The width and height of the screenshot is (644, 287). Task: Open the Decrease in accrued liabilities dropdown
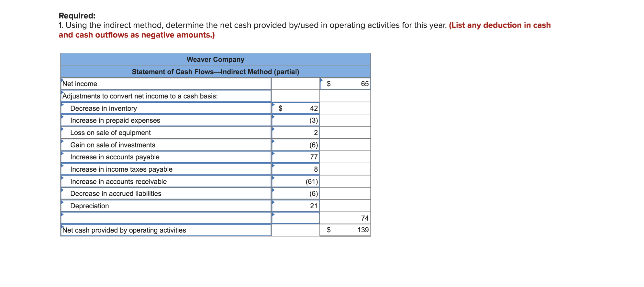(166, 193)
